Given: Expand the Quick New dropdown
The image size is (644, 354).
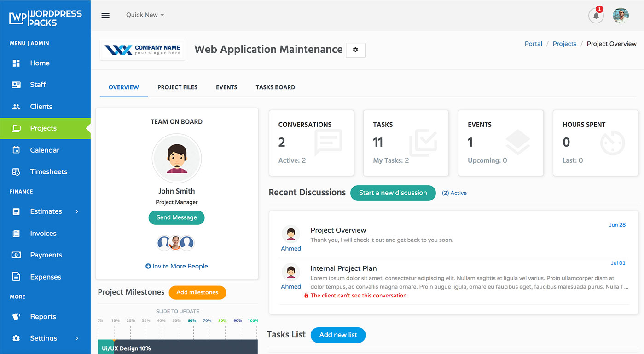Looking at the screenshot, I should pyautogui.click(x=145, y=15).
